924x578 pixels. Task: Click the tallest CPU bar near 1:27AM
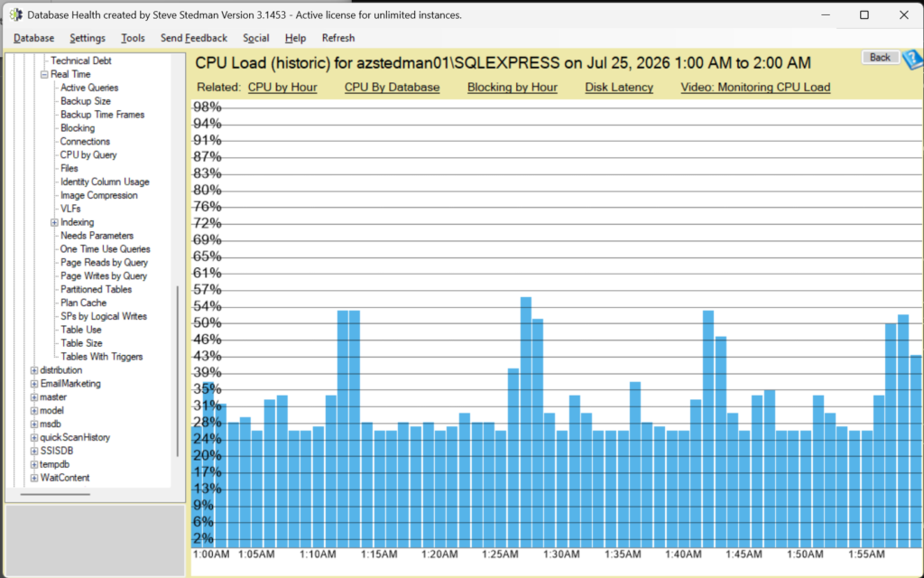coord(526,422)
